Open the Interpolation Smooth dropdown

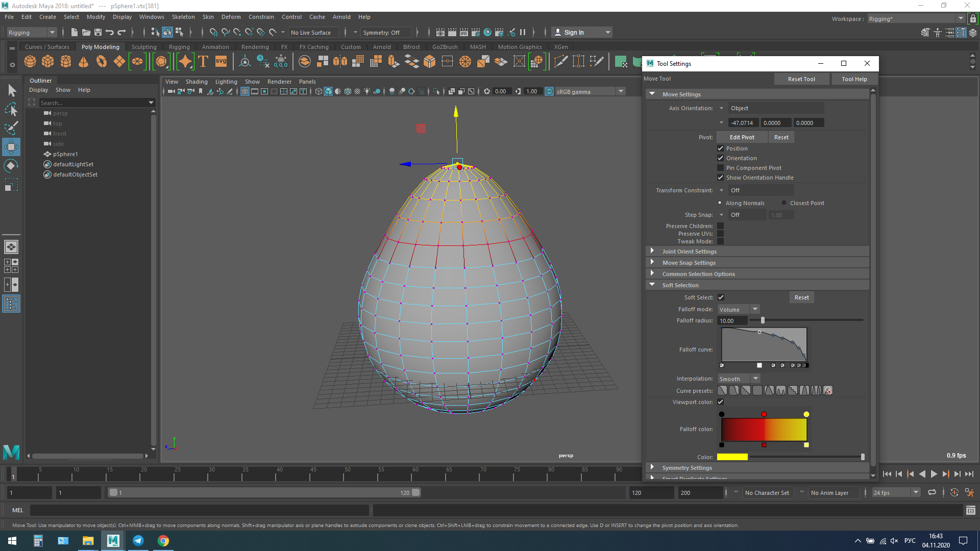(x=739, y=379)
